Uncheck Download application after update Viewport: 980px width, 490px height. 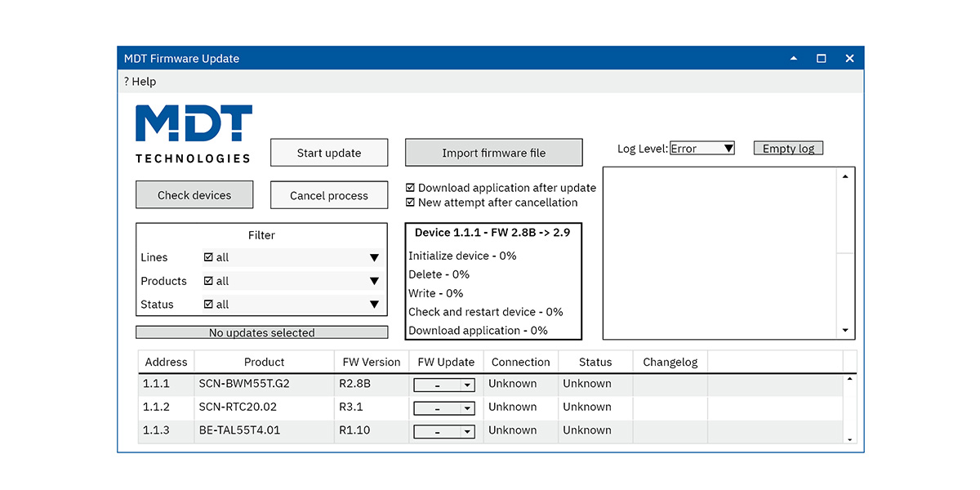click(x=410, y=188)
